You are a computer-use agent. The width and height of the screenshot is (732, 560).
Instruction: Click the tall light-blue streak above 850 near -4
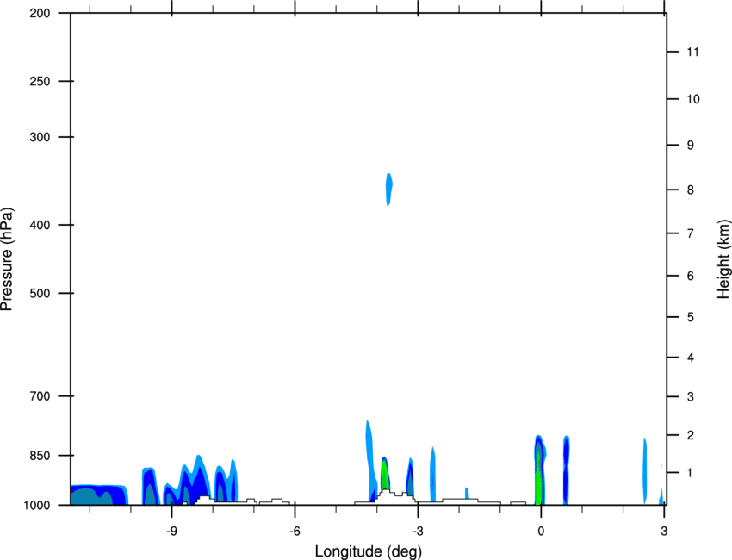coord(369,456)
